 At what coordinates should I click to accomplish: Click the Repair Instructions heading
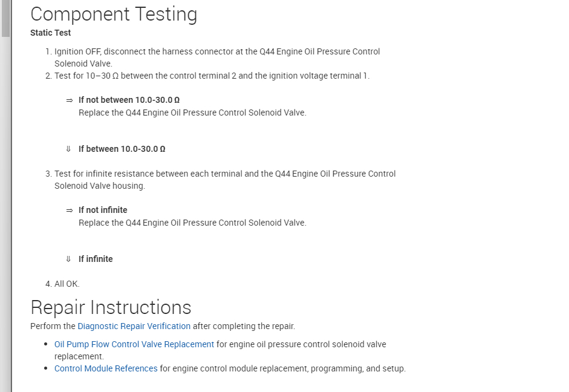click(x=111, y=307)
